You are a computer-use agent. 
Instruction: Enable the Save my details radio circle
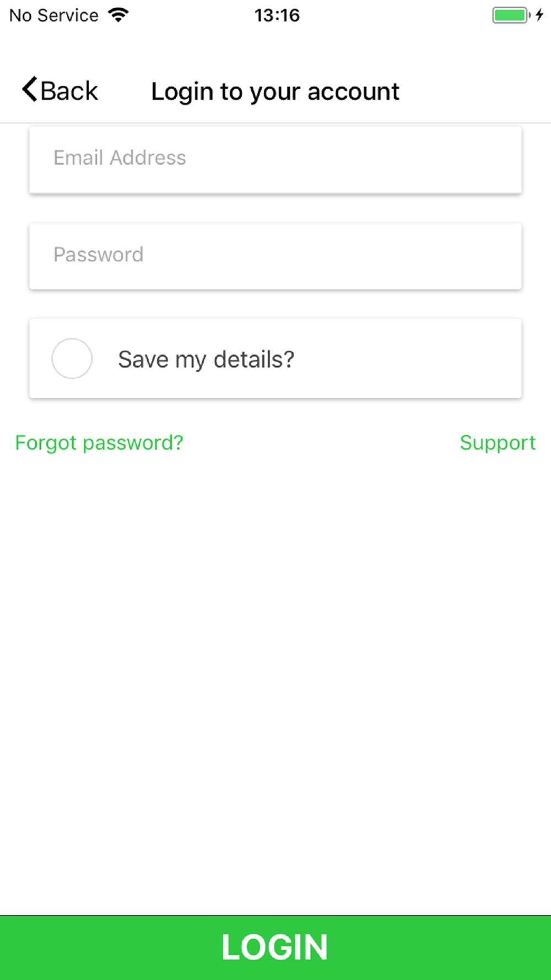72,358
